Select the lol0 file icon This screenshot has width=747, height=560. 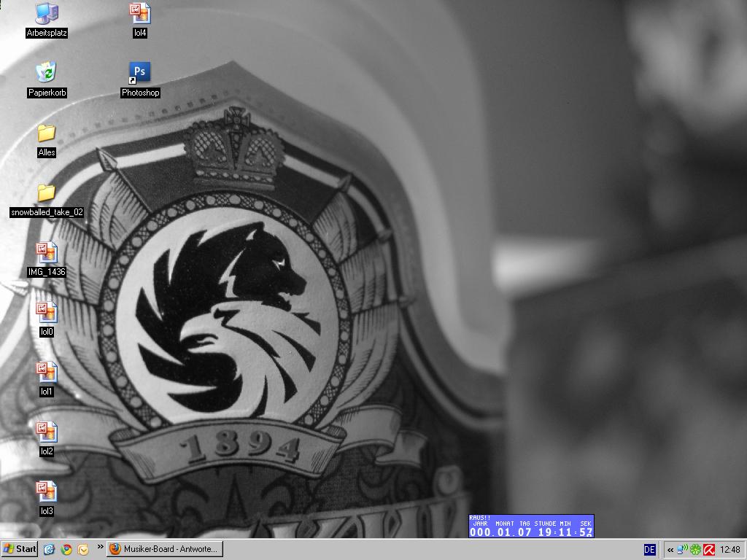[47, 319]
